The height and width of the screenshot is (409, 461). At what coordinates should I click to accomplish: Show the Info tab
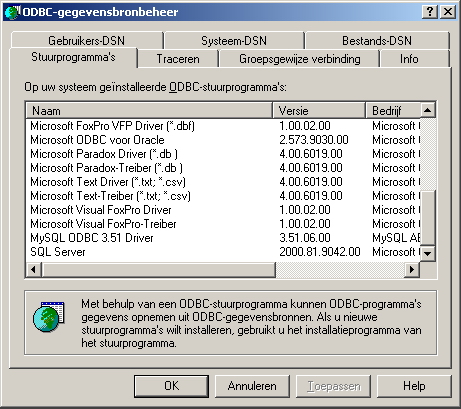tap(409, 59)
